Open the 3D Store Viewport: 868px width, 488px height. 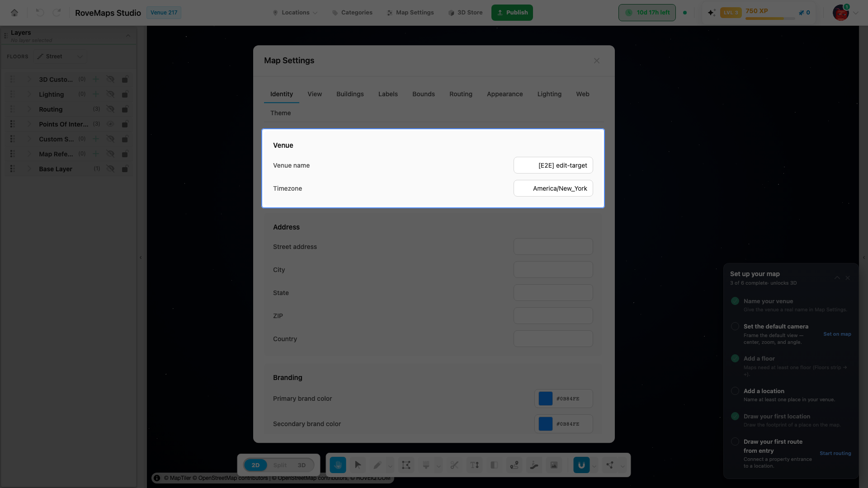point(465,13)
